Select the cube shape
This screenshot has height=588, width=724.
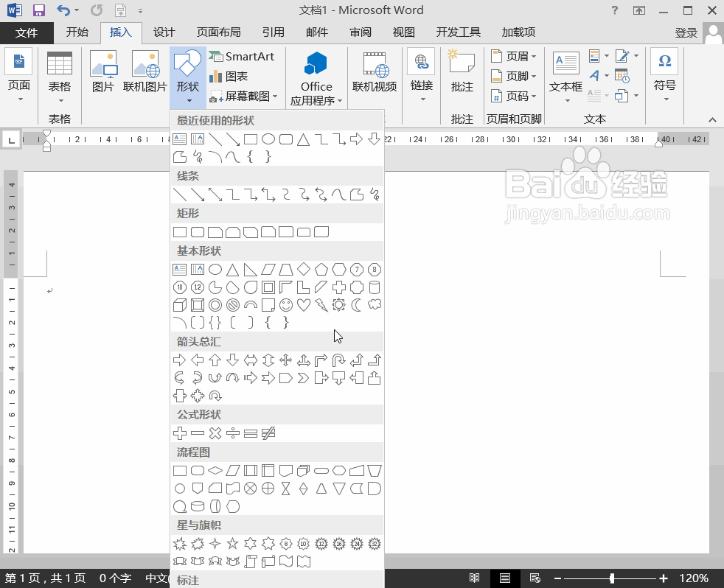click(x=180, y=305)
